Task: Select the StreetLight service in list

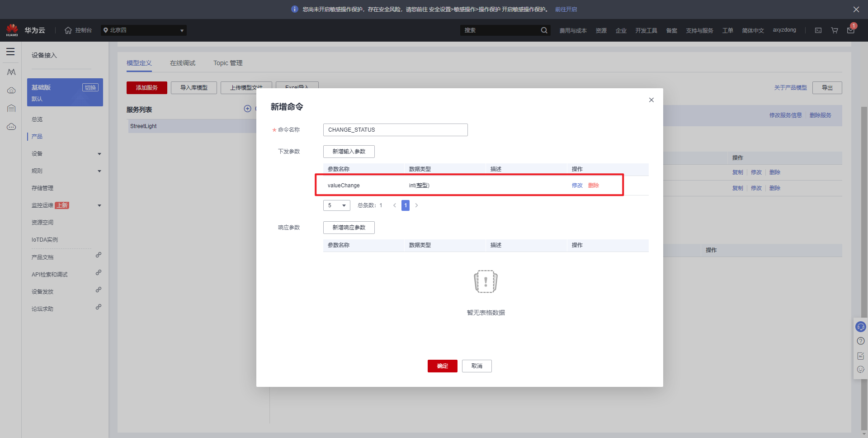Action: tap(192, 126)
